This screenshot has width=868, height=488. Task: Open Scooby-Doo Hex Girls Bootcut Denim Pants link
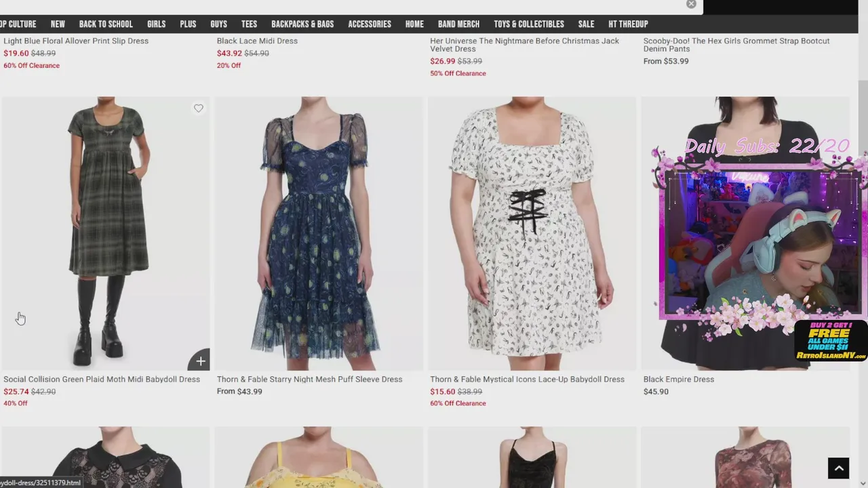coord(736,45)
